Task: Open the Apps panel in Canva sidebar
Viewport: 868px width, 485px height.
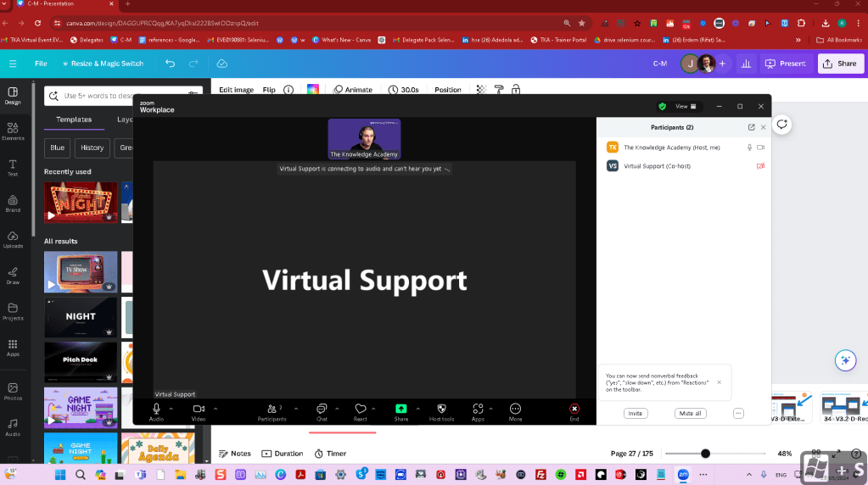Action: (13, 348)
